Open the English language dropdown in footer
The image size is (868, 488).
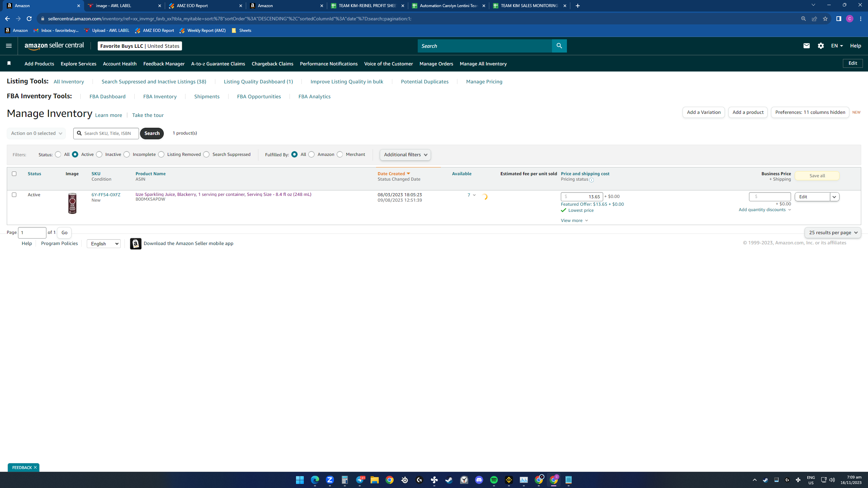point(104,244)
